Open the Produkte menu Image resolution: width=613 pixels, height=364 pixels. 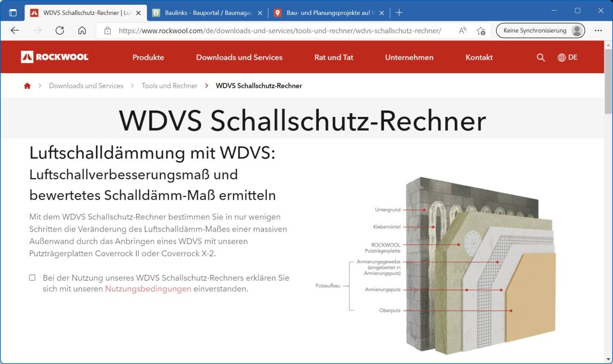click(148, 58)
